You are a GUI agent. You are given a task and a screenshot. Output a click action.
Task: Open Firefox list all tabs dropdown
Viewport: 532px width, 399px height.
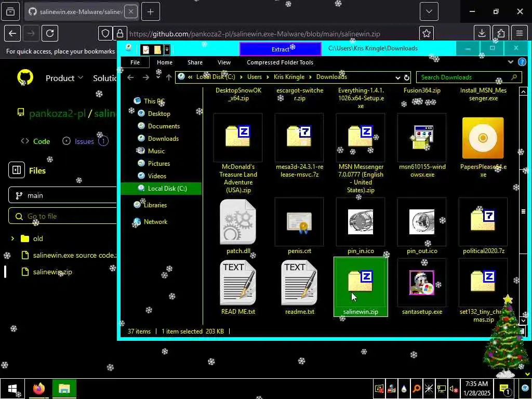click(x=429, y=11)
